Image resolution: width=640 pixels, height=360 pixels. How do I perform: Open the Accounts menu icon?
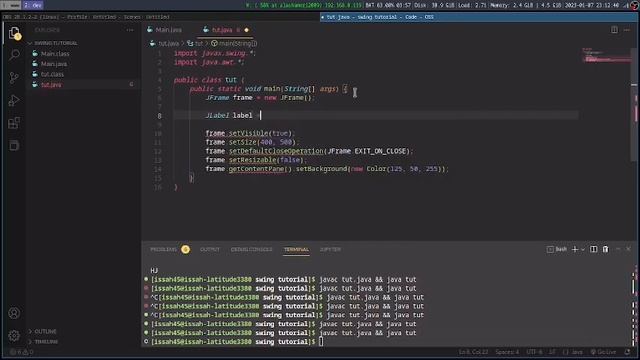14,313
